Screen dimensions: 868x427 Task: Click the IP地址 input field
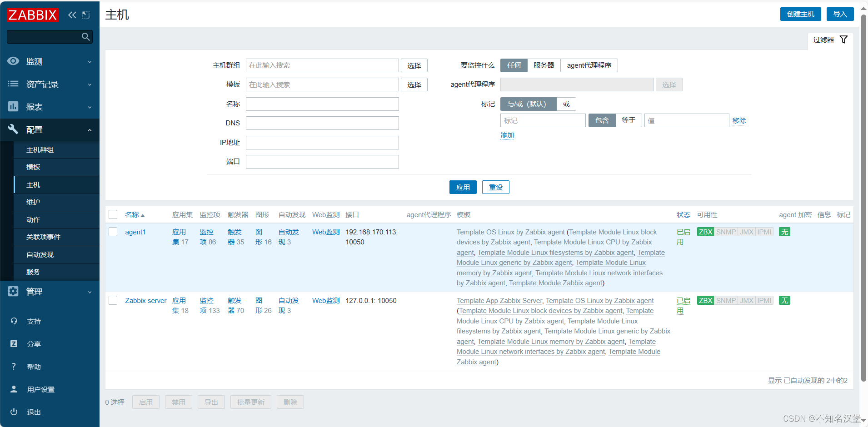point(322,143)
